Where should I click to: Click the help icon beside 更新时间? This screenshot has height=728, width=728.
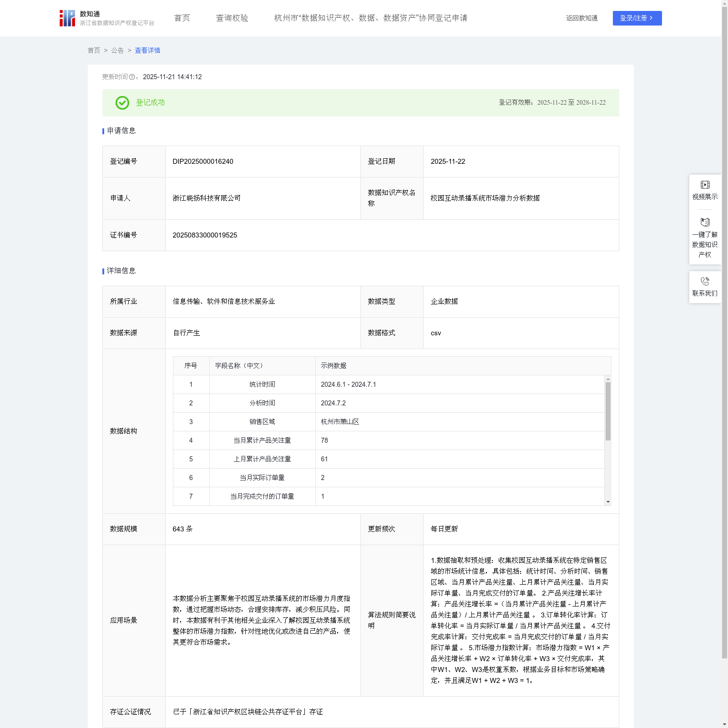(132, 77)
